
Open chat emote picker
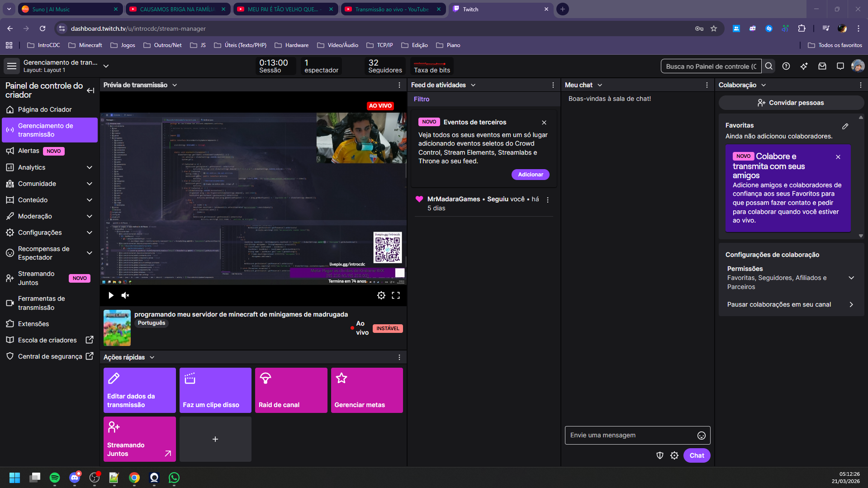click(701, 435)
